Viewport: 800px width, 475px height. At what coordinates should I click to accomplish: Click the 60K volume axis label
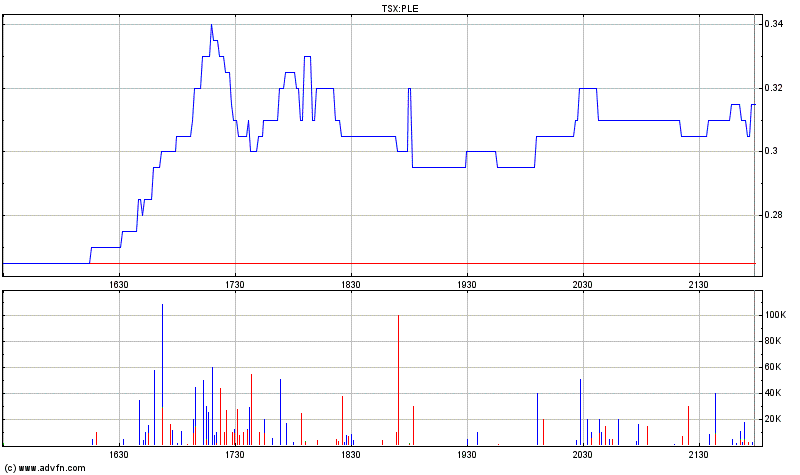pyautogui.click(x=773, y=367)
